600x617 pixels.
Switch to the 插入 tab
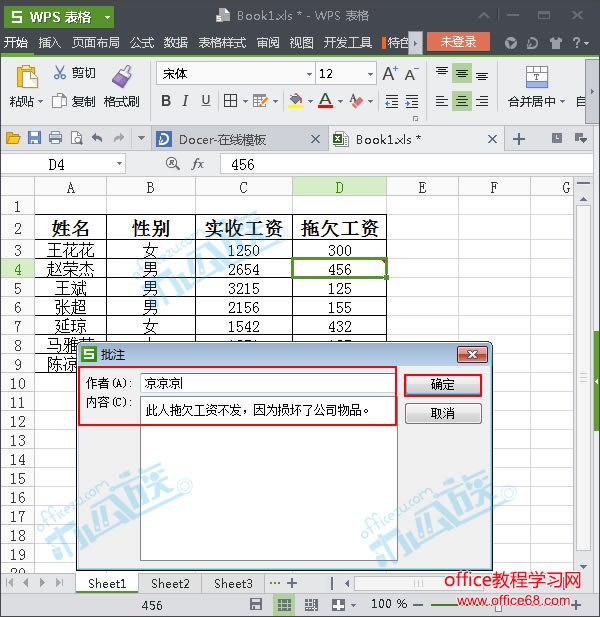[50, 42]
